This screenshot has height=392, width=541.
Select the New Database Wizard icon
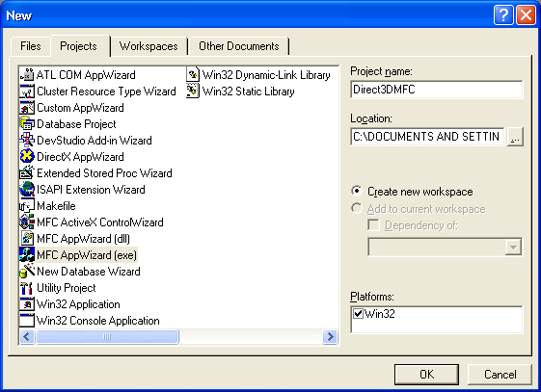(x=27, y=272)
